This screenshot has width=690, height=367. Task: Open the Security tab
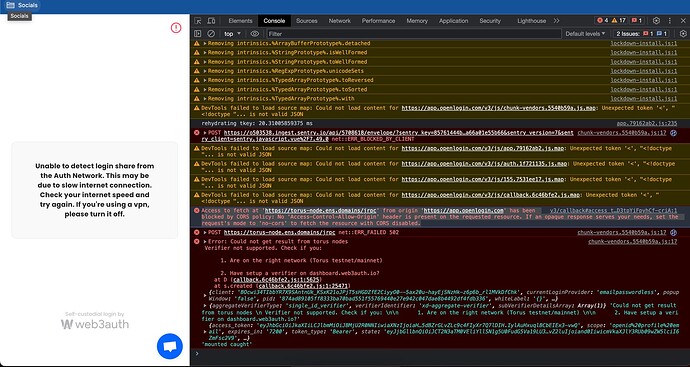(x=490, y=21)
